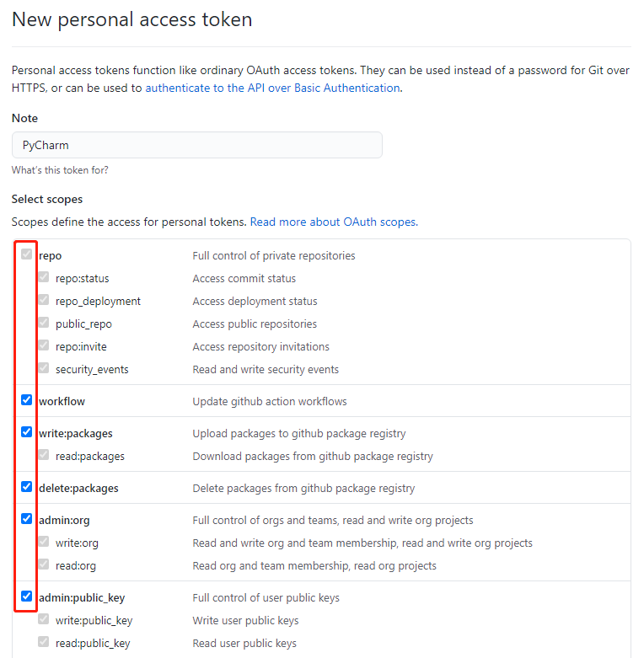
Task: Disable the write:packages scope
Action: 27,432
